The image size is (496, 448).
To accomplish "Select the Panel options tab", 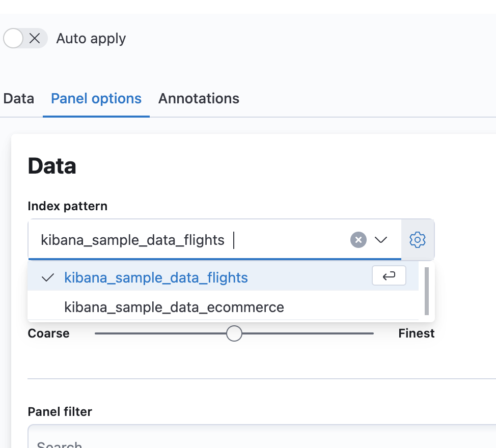I will [x=96, y=98].
